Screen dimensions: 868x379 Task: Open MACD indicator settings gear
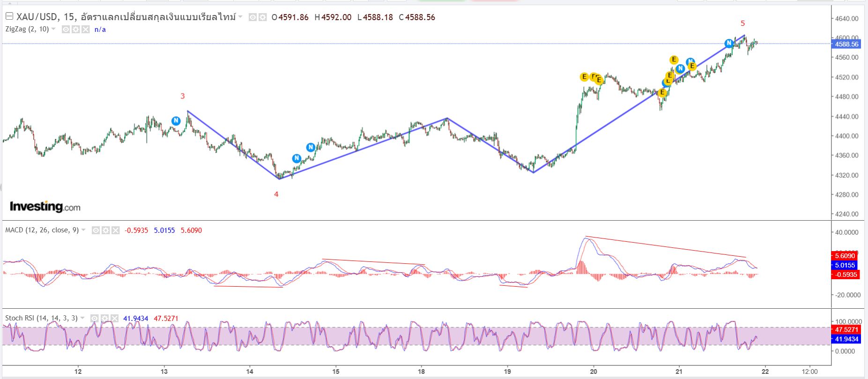coord(105,230)
